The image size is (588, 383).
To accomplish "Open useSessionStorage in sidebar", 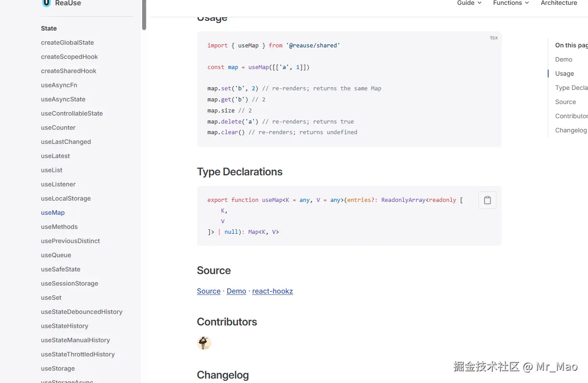I will click(x=70, y=283).
